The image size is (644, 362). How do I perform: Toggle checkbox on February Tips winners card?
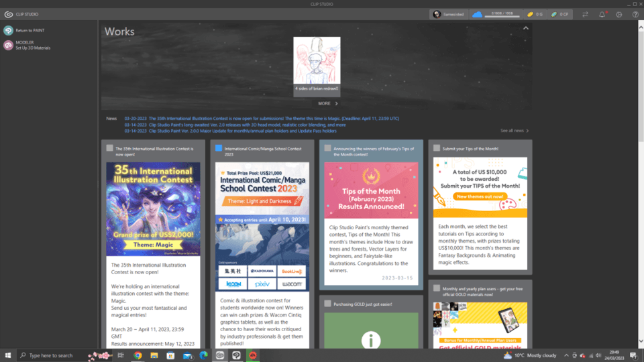327,148
